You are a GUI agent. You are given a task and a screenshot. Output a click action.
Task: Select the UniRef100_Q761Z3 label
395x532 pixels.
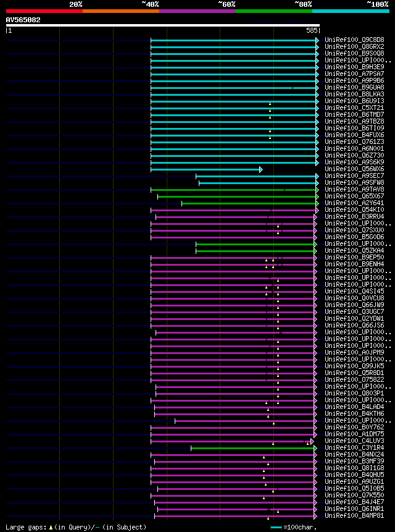click(354, 141)
